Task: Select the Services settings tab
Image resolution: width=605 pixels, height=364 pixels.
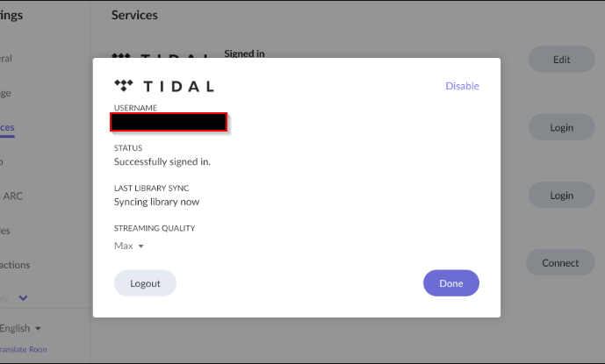Action: coord(7,127)
